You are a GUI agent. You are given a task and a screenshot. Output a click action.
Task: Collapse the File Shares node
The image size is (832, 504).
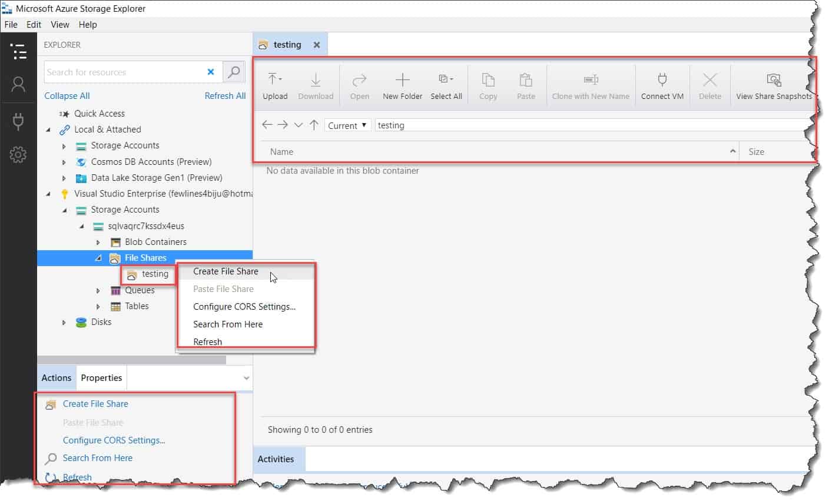click(98, 258)
